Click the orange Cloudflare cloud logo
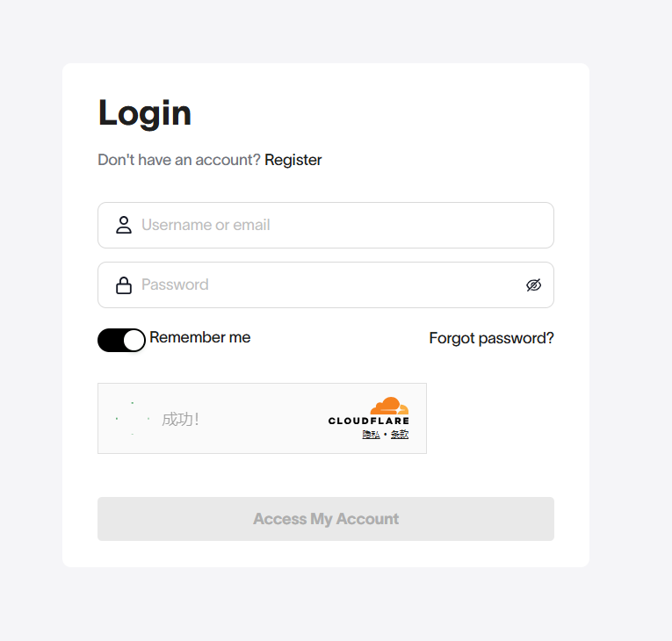This screenshot has height=641, width=672. (x=389, y=406)
